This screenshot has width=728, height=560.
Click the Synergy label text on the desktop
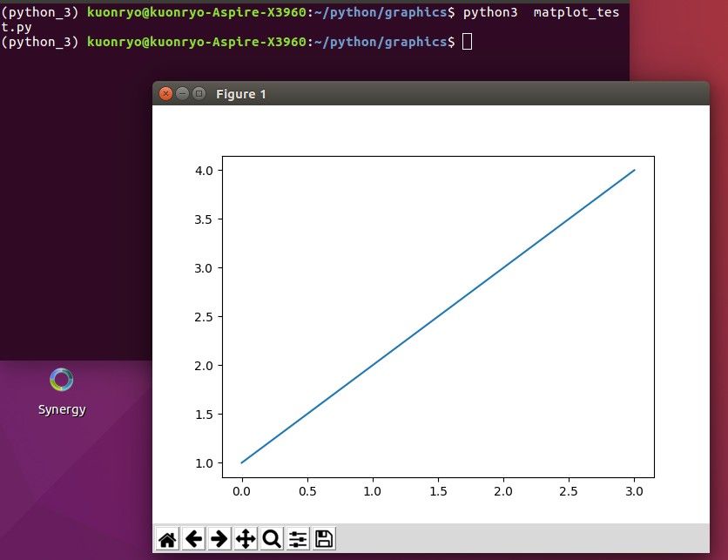coord(62,409)
